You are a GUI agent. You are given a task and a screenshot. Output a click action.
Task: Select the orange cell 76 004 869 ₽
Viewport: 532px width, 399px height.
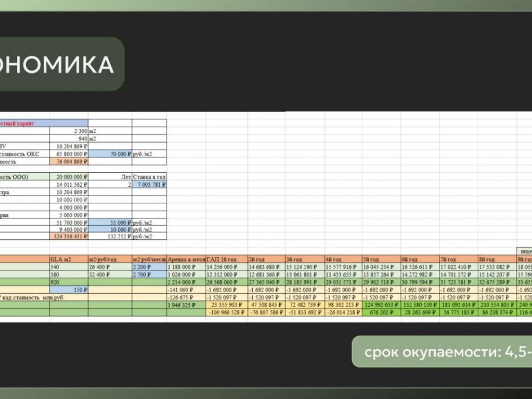pos(69,161)
